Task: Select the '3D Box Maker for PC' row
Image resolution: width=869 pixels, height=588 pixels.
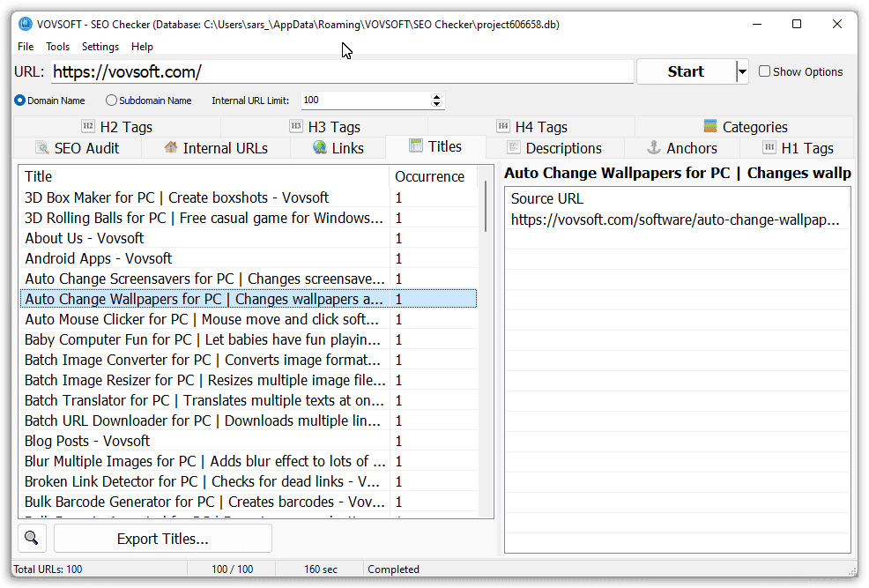Action: 249,197
